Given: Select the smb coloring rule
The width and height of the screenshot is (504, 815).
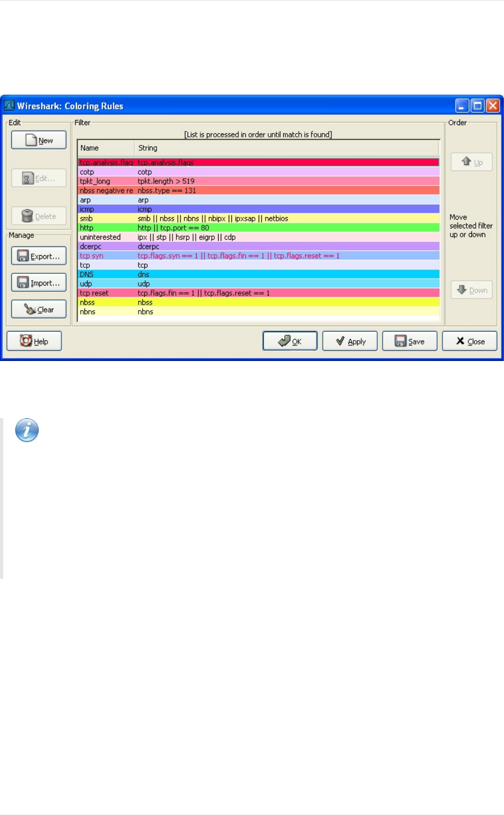Looking at the screenshot, I should [x=259, y=218].
